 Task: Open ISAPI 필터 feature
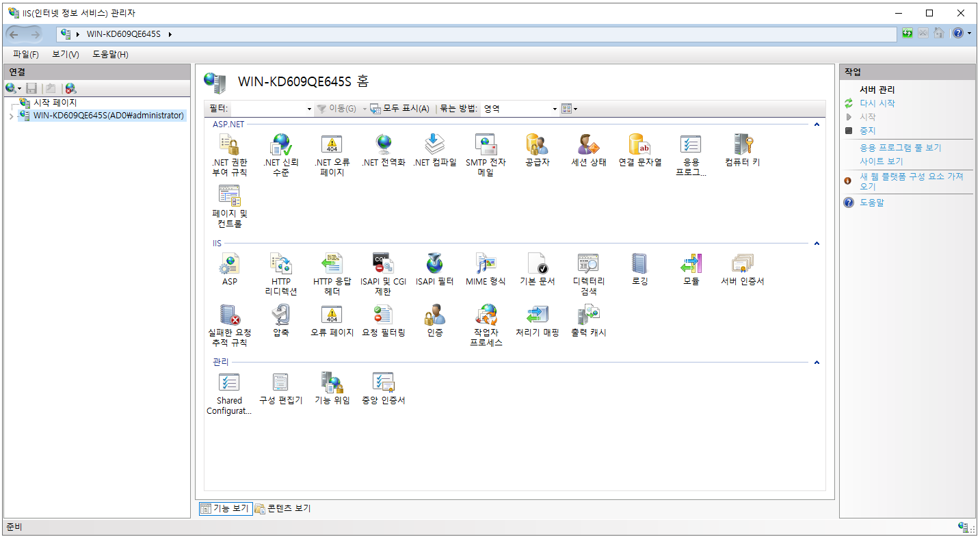click(435, 269)
